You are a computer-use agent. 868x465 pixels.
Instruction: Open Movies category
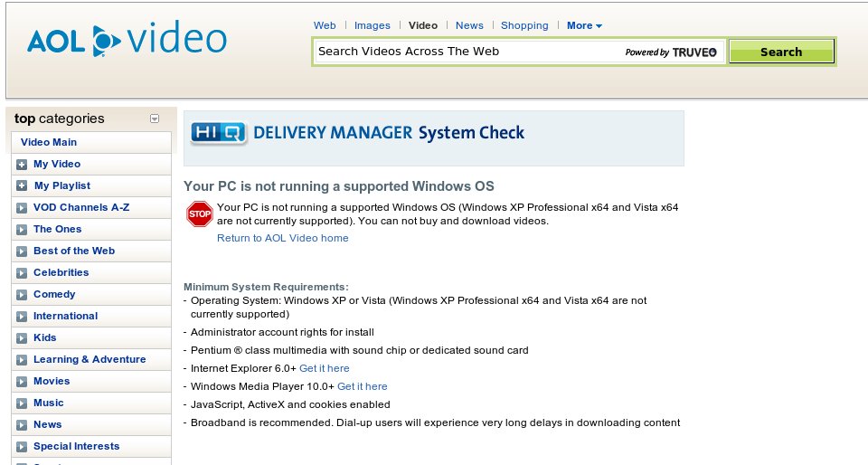click(x=52, y=381)
